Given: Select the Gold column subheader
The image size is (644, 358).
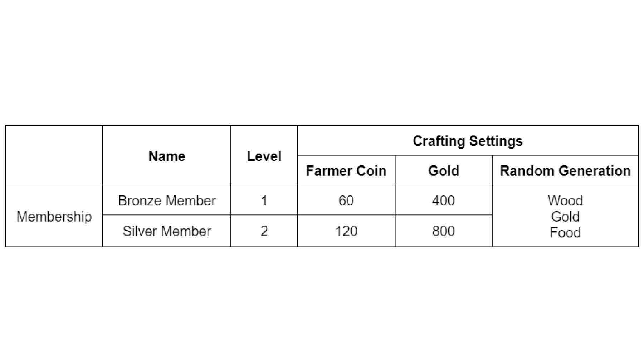Looking at the screenshot, I should [x=443, y=171].
